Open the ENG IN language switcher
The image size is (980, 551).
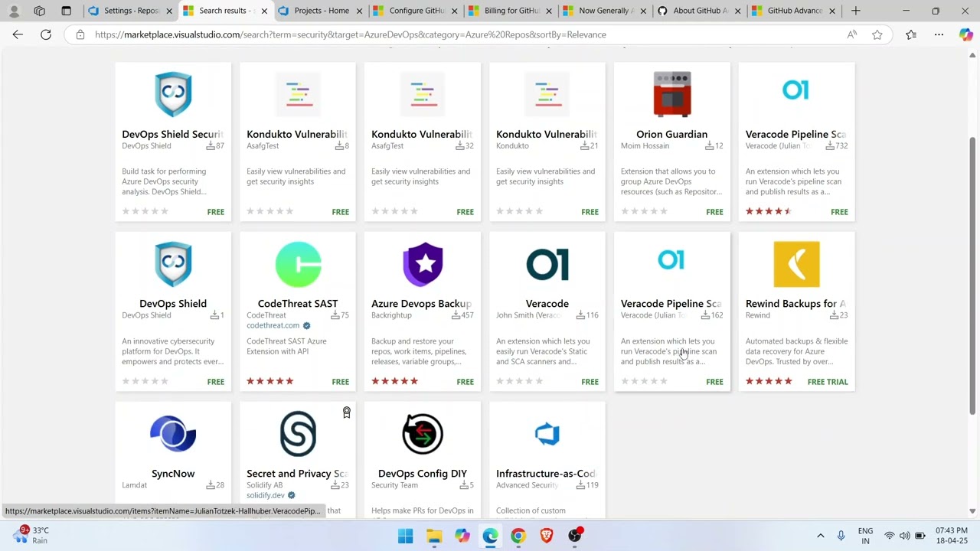[x=865, y=536]
